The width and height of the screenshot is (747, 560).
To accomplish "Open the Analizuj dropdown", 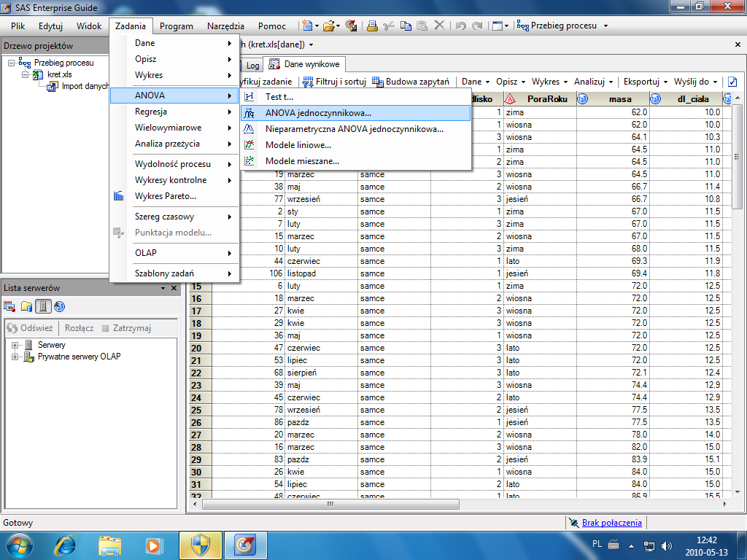I will 593,82.
